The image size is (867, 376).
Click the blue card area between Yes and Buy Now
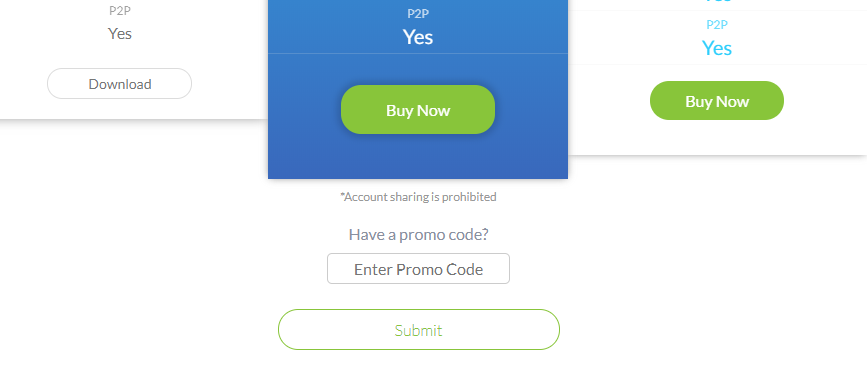click(x=418, y=70)
